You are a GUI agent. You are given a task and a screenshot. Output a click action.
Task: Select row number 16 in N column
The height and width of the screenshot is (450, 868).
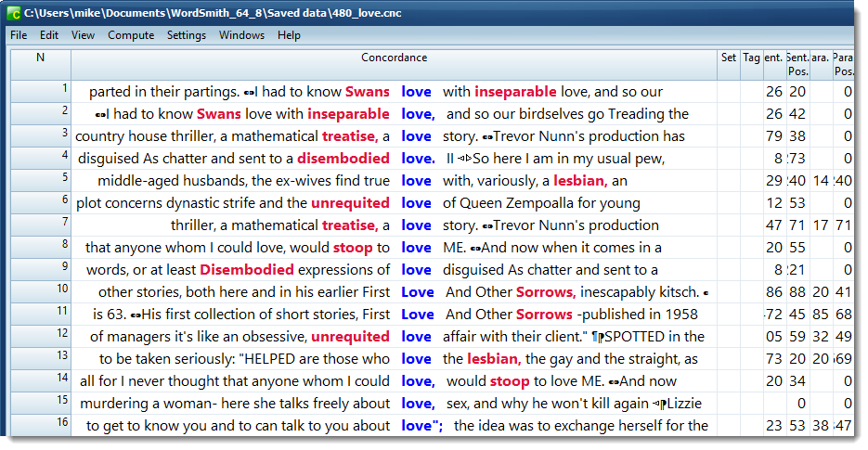(x=41, y=425)
